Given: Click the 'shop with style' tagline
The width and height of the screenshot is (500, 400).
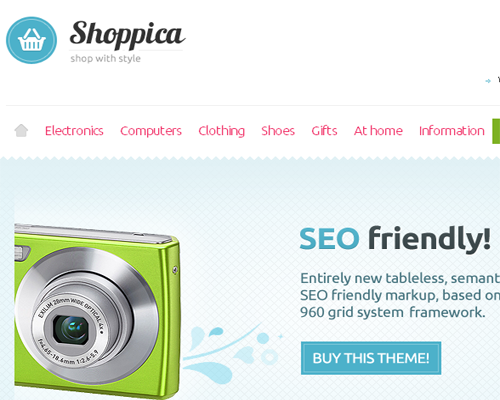Looking at the screenshot, I should [x=105, y=58].
